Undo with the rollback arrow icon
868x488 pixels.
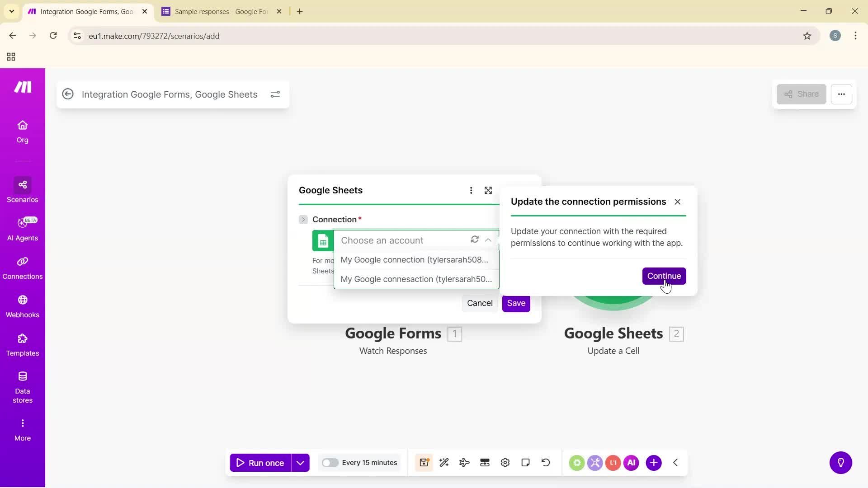pyautogui.click(x=546, y=462)
